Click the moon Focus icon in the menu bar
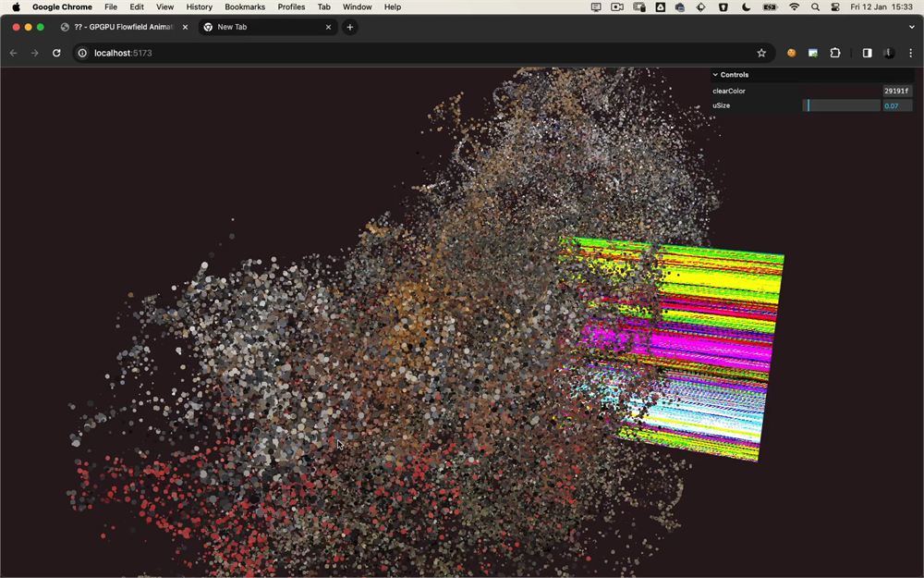924x578 pixels. (x=746, y=7)
